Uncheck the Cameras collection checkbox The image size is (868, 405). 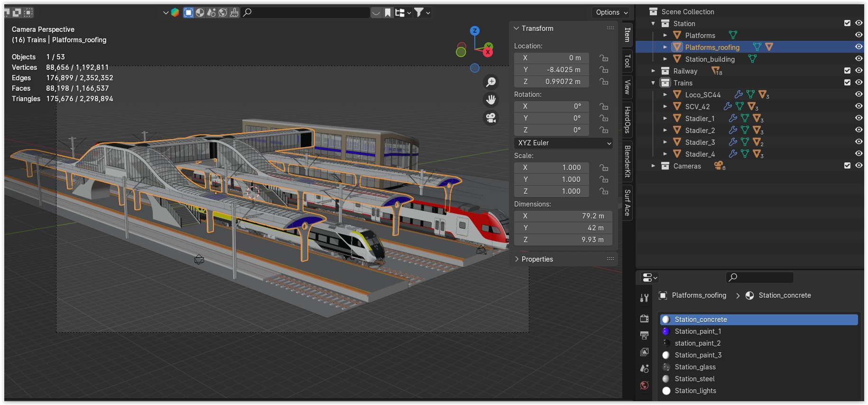point(847,166)
